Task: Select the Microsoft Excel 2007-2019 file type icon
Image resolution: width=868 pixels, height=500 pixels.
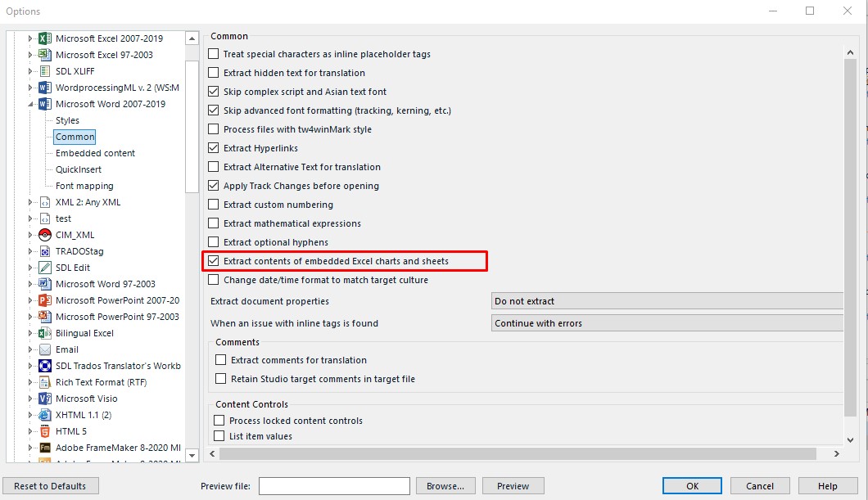Action: point(44,38)
